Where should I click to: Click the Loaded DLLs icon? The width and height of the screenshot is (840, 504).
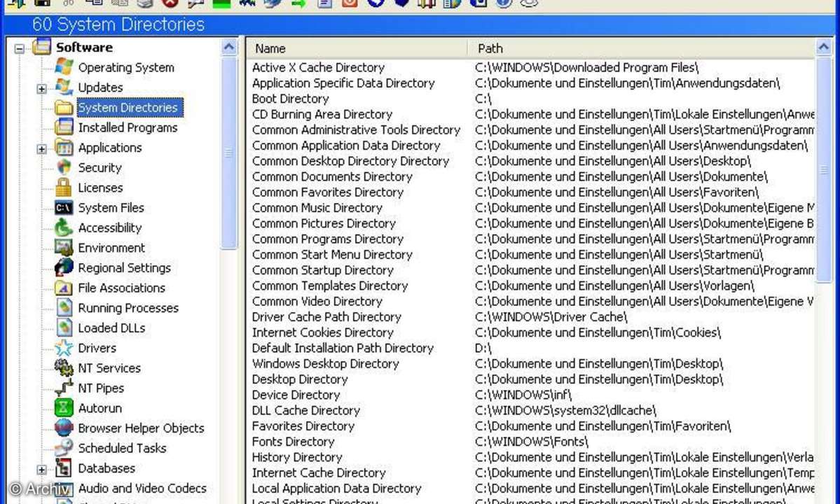(x=64, y=328)
